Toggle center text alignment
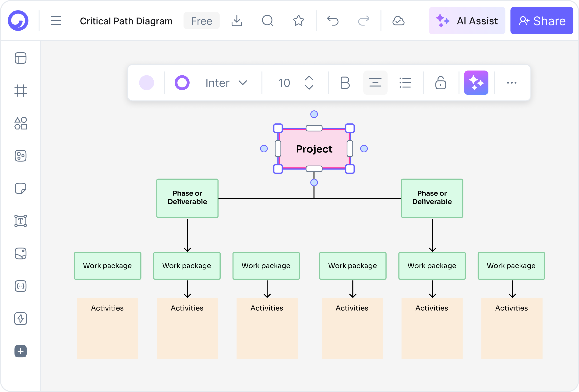Image resolution: width=579 pixels, height=392 pixels. tap(375, 83)
